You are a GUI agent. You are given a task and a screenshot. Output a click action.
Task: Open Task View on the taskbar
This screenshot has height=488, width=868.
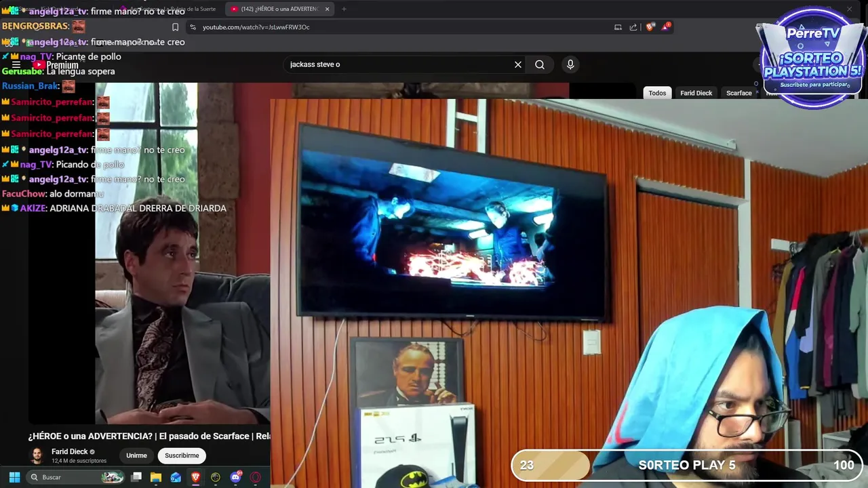point(136,477)
